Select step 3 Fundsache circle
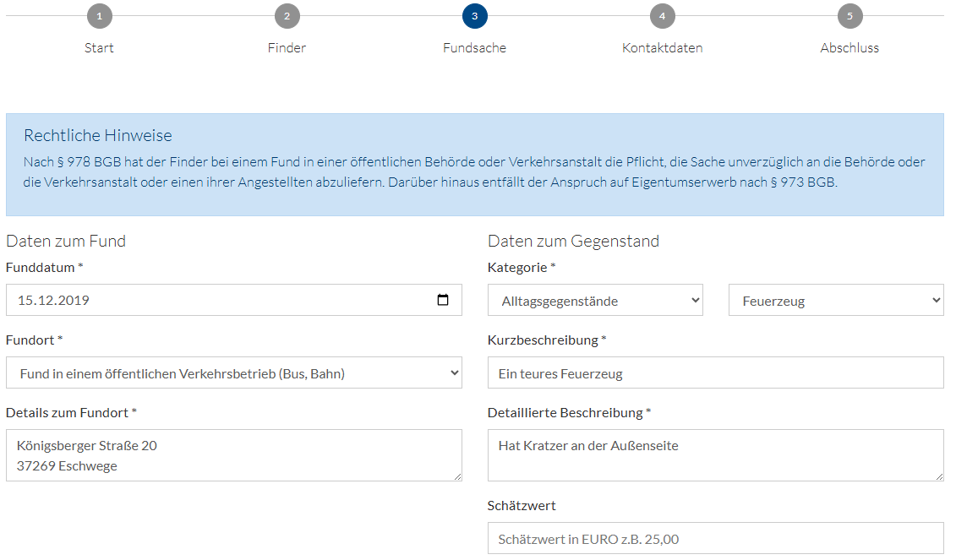This screenshot has height=560, width=956. 474,16
